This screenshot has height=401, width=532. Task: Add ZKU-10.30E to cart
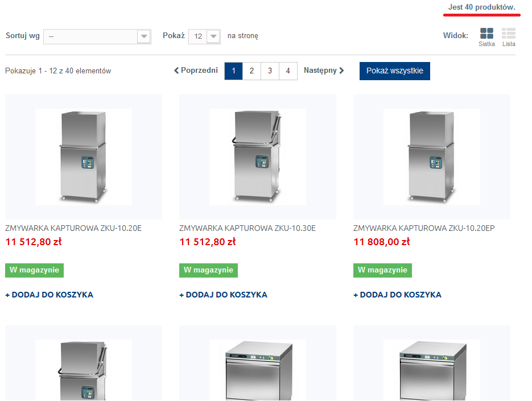coord(223,295)
